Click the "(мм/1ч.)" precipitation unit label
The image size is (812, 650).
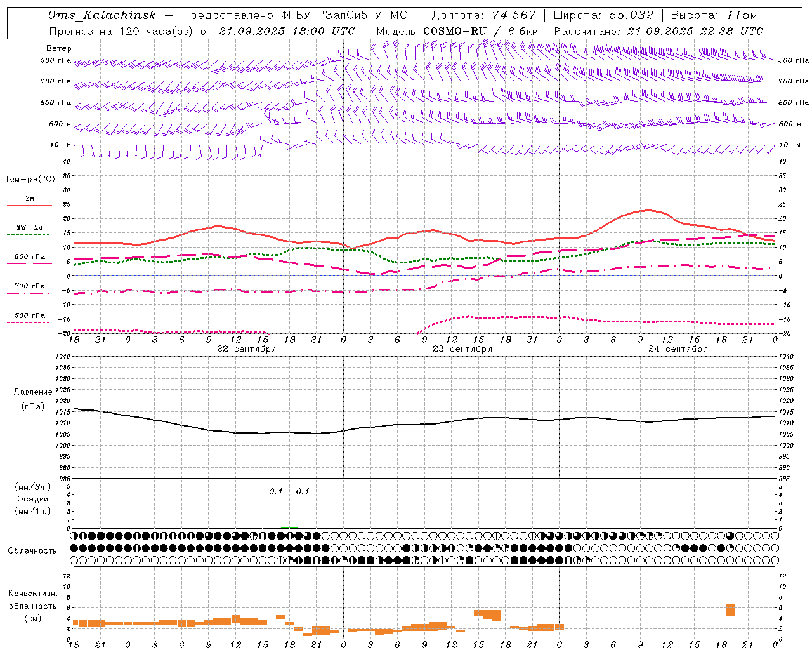33,511
